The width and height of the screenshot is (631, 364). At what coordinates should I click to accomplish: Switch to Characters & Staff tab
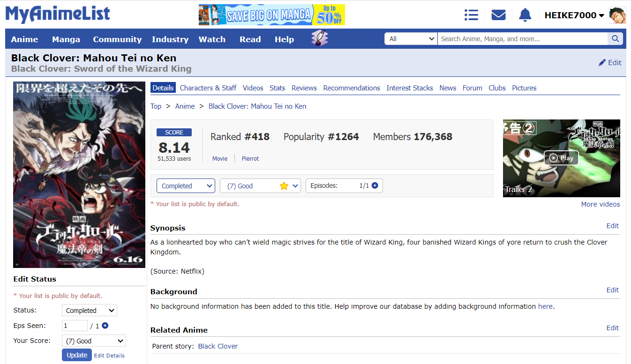point(208,88)
